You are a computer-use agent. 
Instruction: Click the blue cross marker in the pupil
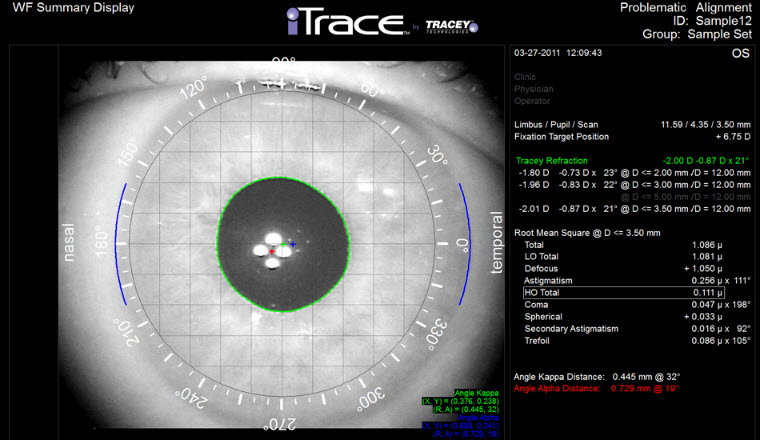point(293,244)
